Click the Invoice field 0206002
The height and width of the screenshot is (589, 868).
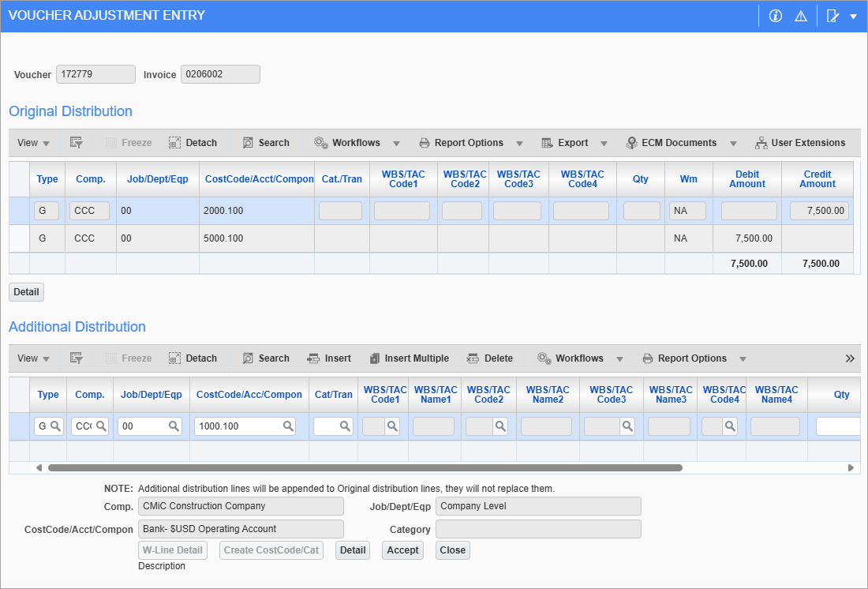(220, 74)
